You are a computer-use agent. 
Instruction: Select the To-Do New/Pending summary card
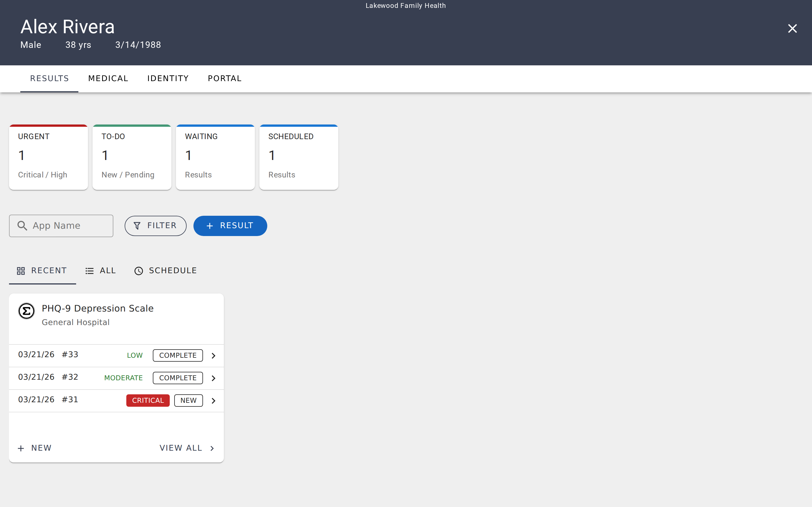click(x=132, y=157)
